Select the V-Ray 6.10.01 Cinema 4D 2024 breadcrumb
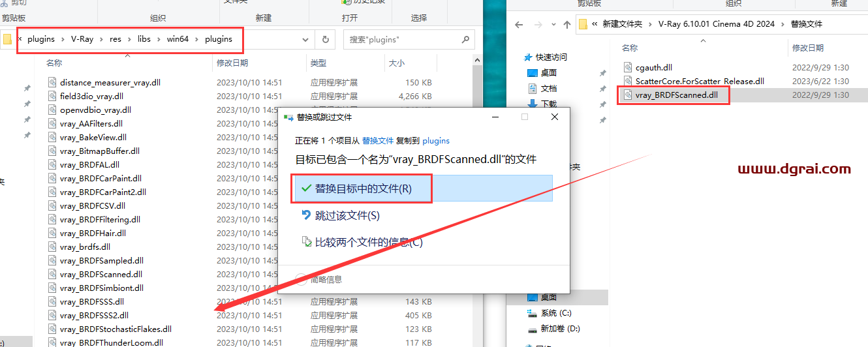 (x=717, y=24)
